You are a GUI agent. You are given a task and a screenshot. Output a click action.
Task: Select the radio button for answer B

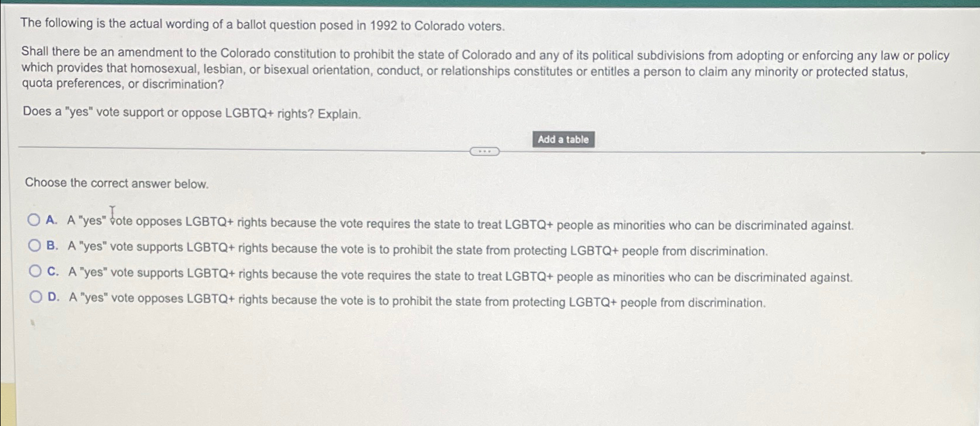(x=34, y=246)
